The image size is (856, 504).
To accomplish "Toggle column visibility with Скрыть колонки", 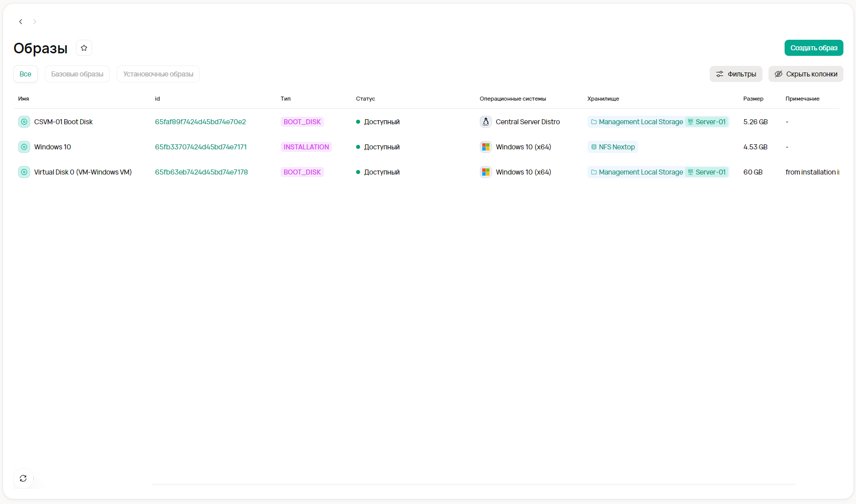I will tap(805, 74).
